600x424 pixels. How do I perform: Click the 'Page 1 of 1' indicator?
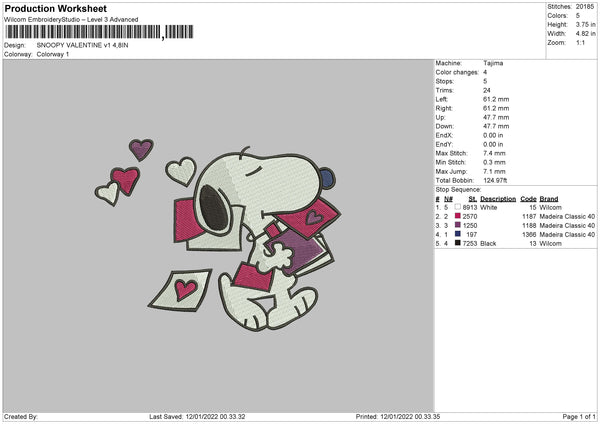[579, 417]
